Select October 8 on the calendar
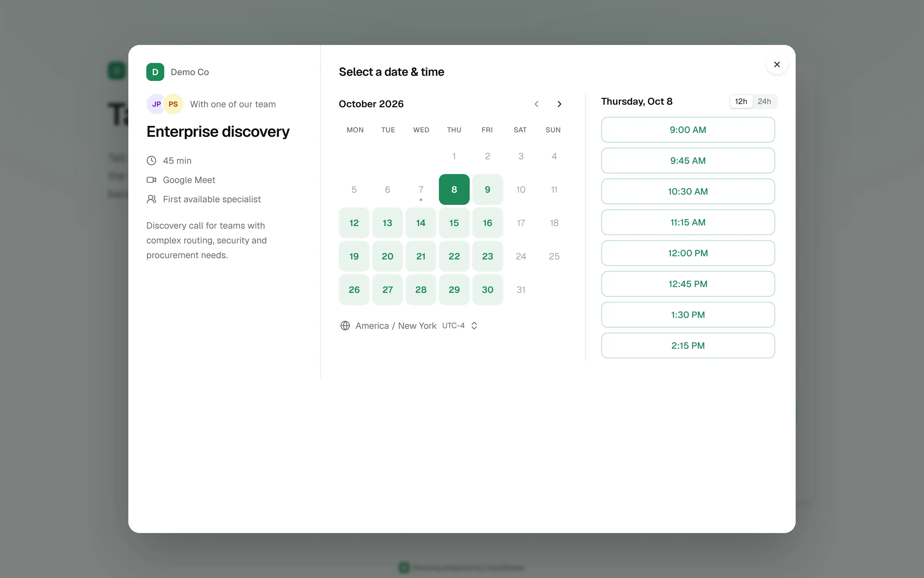This screenshot has width=924, height=578. pos(454,189)
